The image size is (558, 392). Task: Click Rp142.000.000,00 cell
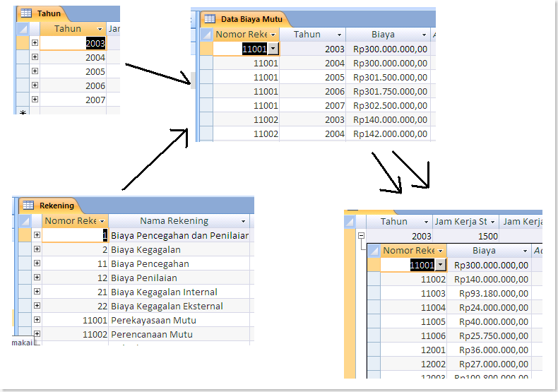pos(388,133)
